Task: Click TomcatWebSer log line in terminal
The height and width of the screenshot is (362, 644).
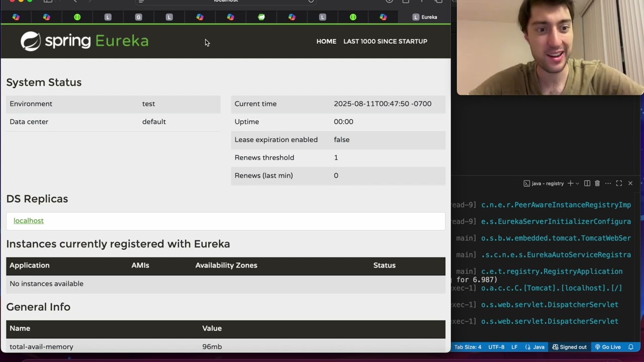Action: click(x=556, y=238)
